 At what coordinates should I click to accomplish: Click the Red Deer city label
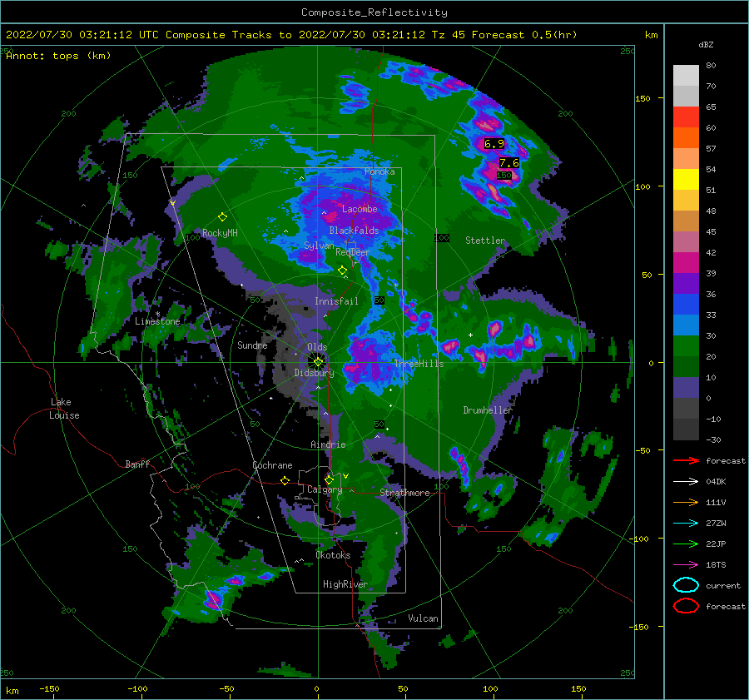(353, 252)
